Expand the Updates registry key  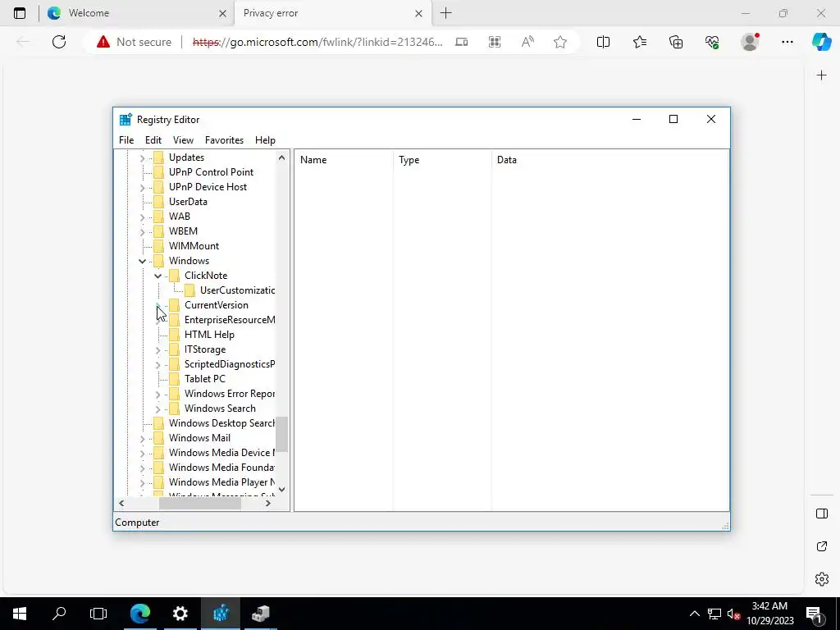142,158
